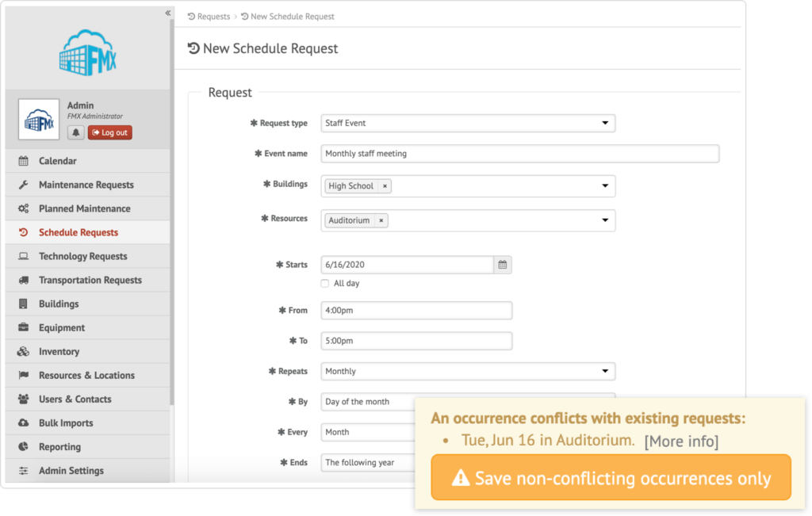812x516 pixels.
Task: Open the More info link
Action: click(x=681, y=441)
